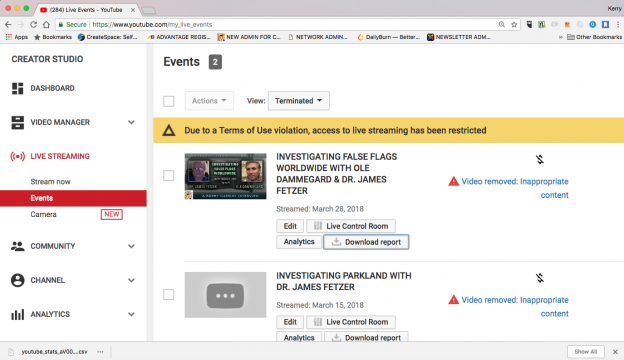Click Show All in downloads bar
The image size is (624, 360).
click(586, 352)
